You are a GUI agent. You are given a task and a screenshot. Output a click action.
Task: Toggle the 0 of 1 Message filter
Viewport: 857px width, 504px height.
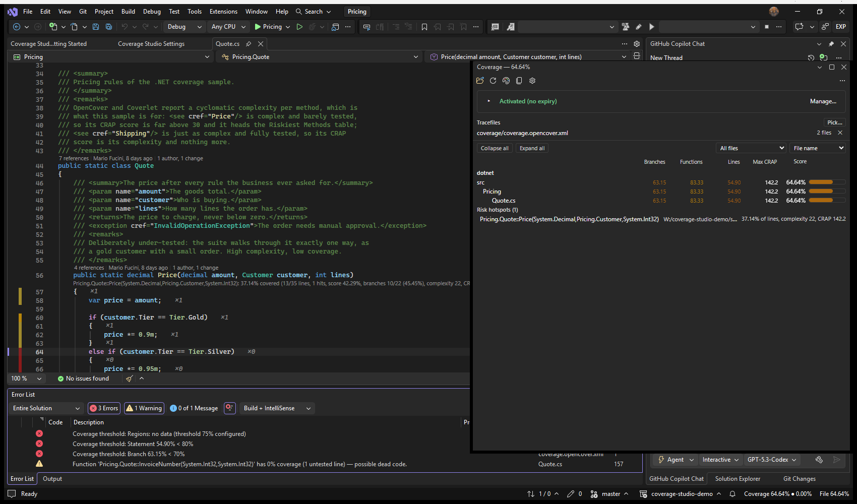(194, 408)
